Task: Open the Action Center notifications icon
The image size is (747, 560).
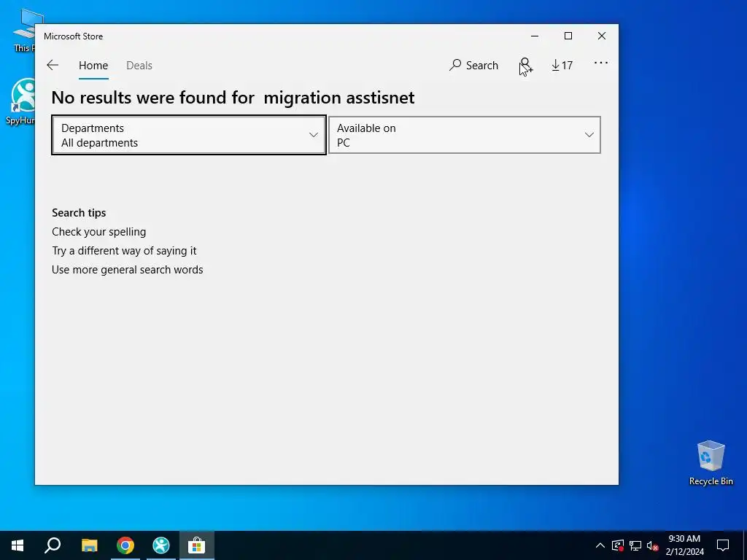Action: [x=723, y=545]
